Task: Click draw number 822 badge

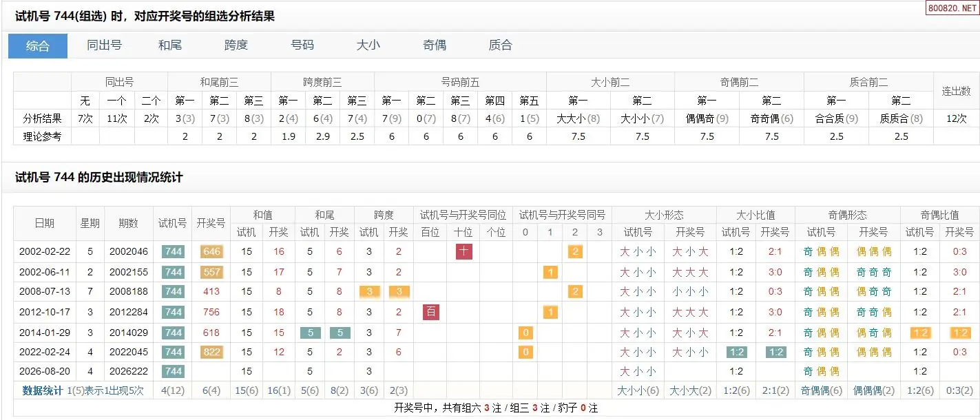Action: [211, 352]
